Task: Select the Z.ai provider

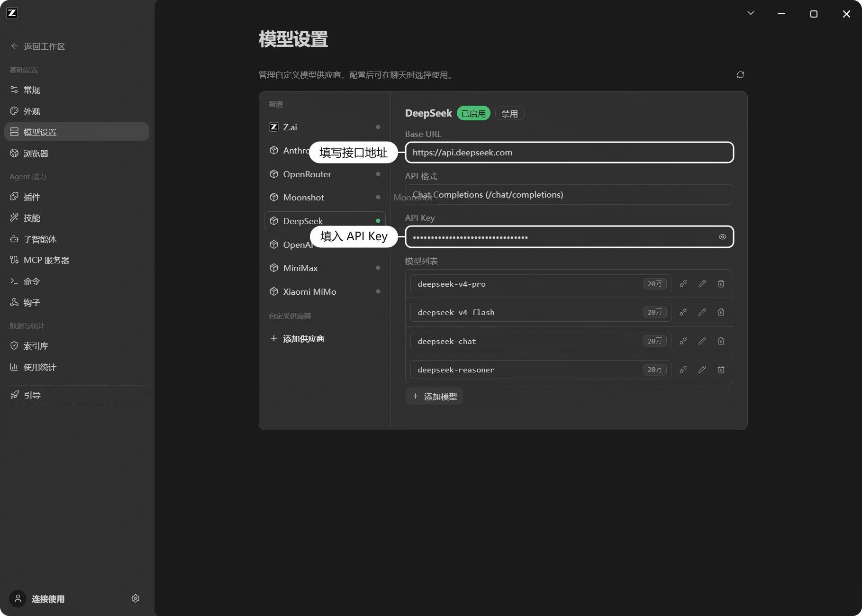Action: 325,127
